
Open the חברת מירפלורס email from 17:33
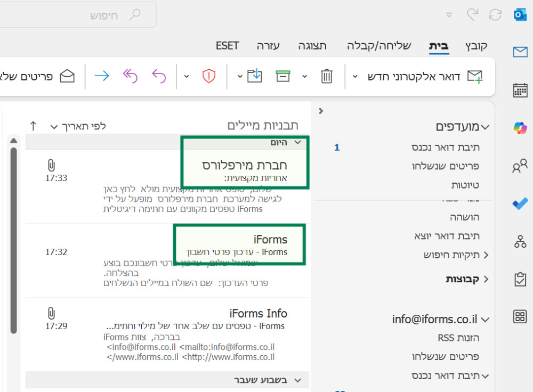click(167, 187)
